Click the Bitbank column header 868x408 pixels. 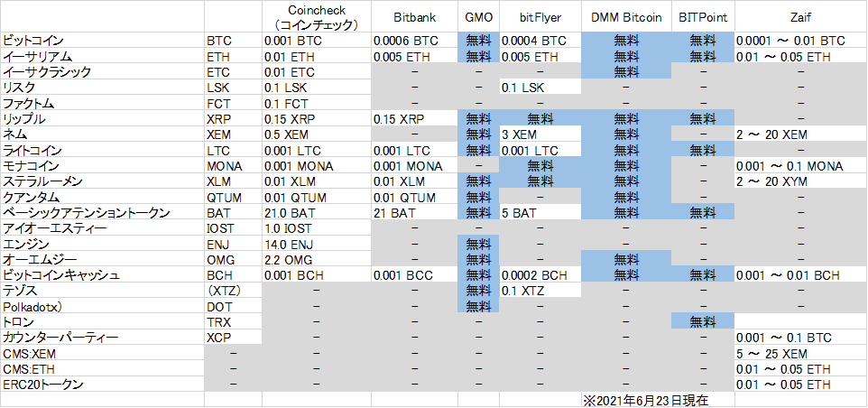415,17
